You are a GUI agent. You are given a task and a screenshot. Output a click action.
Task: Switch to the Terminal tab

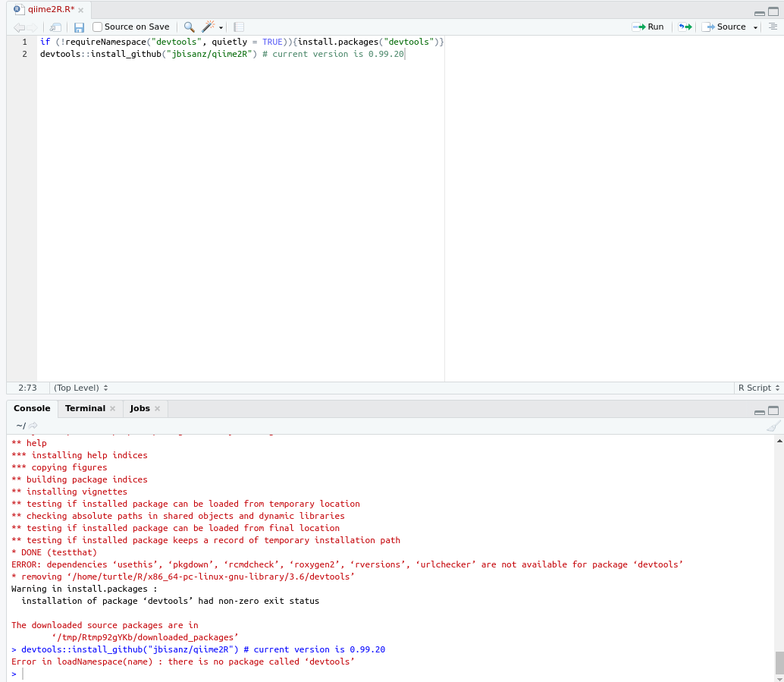pos(85,408)
